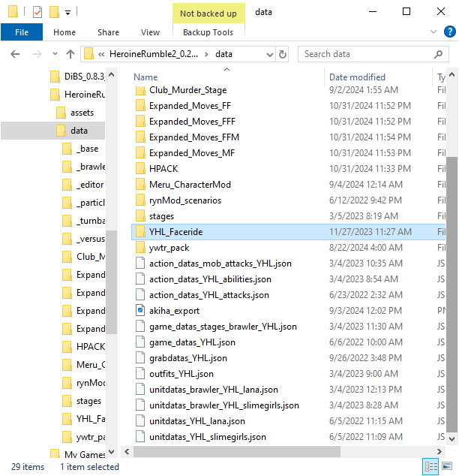
Task: Expand the breadcrumb arrow before data
Action: pos(206,54)
